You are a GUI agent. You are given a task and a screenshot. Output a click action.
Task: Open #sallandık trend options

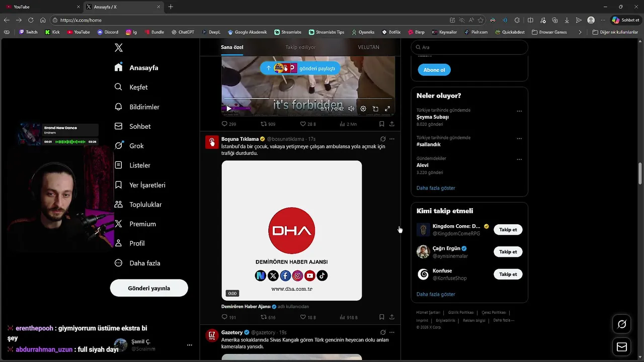[519, 139]
